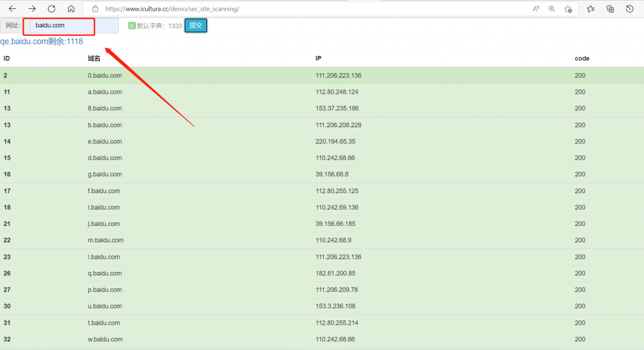Add this page to favorites star icon
The height and width of the screenshot is (350, 644).
(x=568, y=9)
